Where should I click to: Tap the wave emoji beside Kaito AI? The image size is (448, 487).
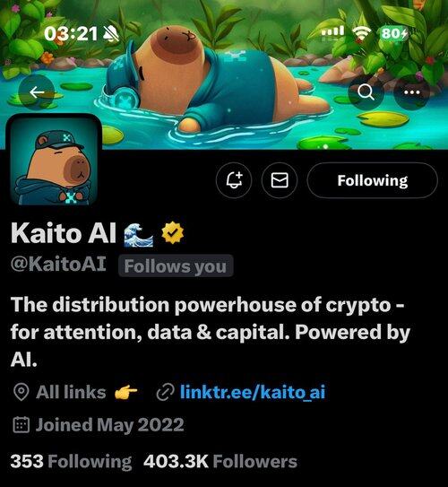pos(138,234)
